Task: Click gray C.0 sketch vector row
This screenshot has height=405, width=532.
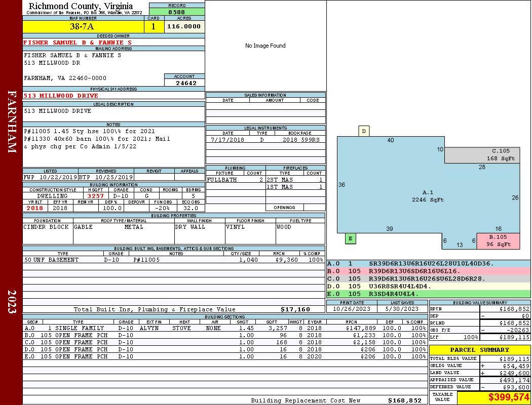Action: click(x=428, y=278)
